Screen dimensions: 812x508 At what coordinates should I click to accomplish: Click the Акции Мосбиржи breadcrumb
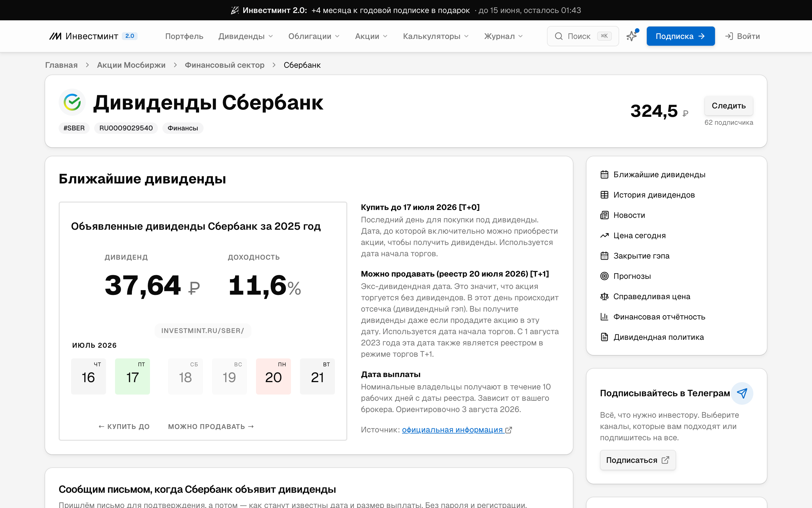[x=131, y=65]
